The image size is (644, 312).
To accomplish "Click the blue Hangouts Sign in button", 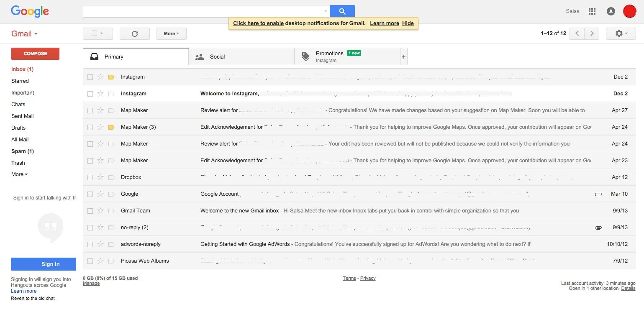I will click(44, 264).
